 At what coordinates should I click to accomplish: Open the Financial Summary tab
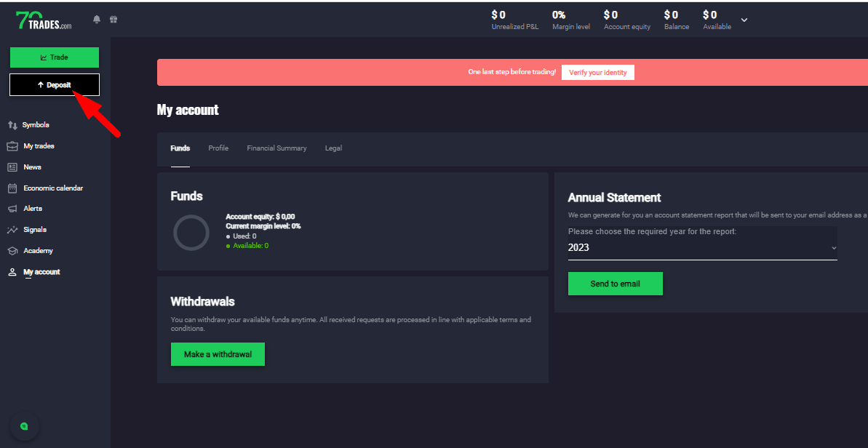(x=276, y=148)
